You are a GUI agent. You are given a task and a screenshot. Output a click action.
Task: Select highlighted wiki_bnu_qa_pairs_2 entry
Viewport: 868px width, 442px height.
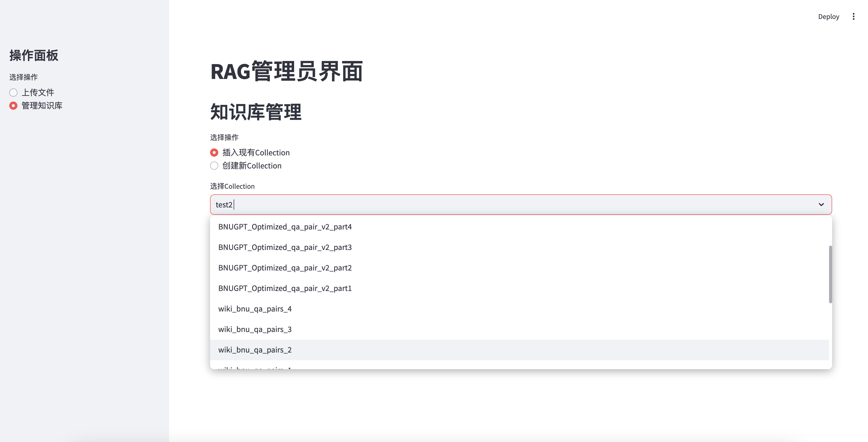255,350
